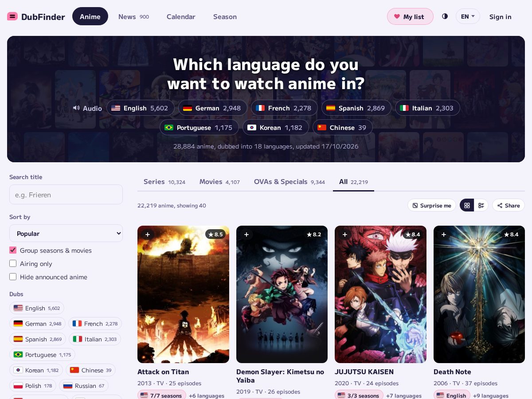Focus the Search title input field

tap(66, 194)
